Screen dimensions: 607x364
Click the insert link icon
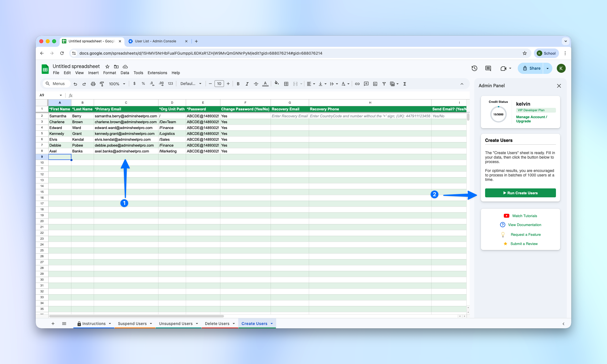357,84
